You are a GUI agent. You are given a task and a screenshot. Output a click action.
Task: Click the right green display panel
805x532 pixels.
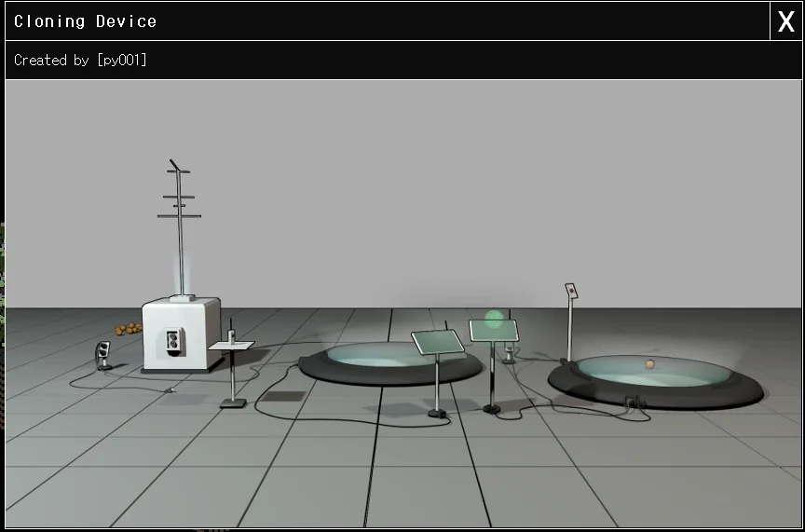click(493, 331)
